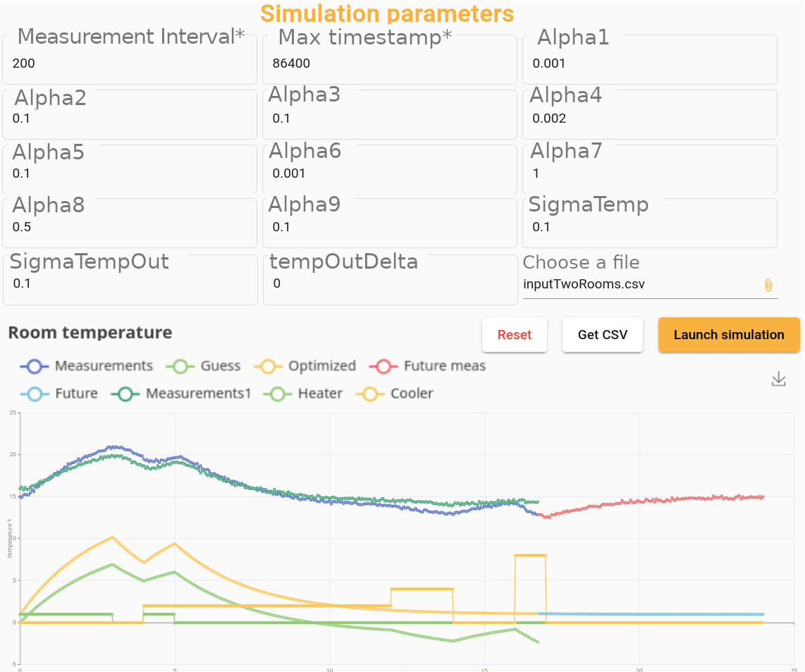Click the inputTwoRooms.csv file chooser field
The height and width of the screenshot is (672, 805).
point(640,285)
